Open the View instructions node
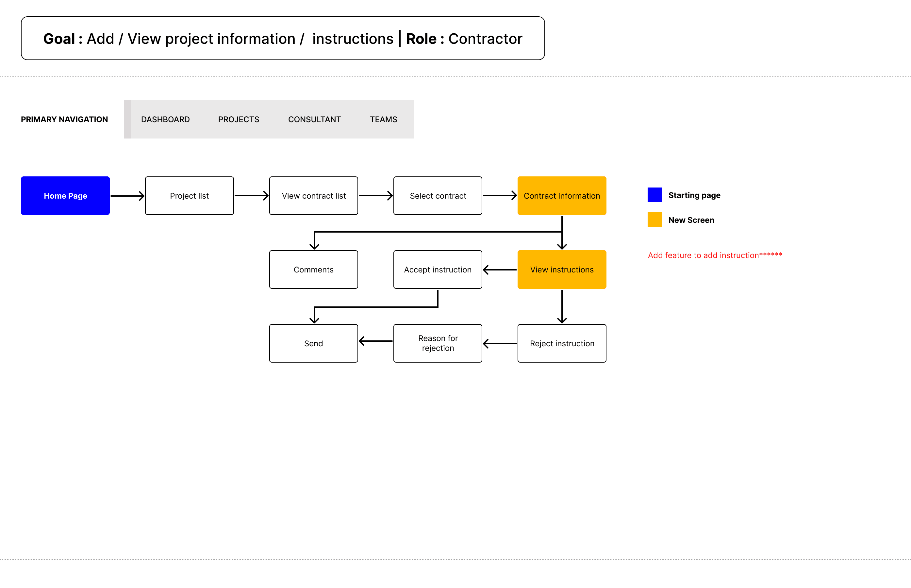Screen dimensions: 911x588 pyautogui.click(x=562, y=269)
